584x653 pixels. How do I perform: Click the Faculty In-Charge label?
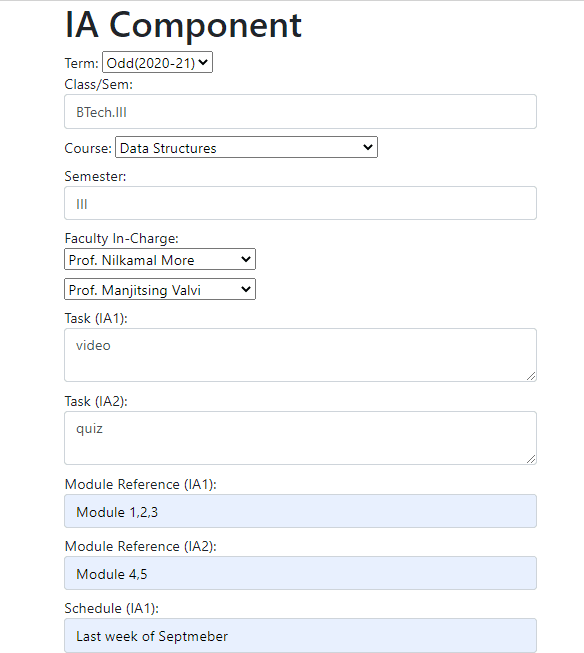click(122, 239)
